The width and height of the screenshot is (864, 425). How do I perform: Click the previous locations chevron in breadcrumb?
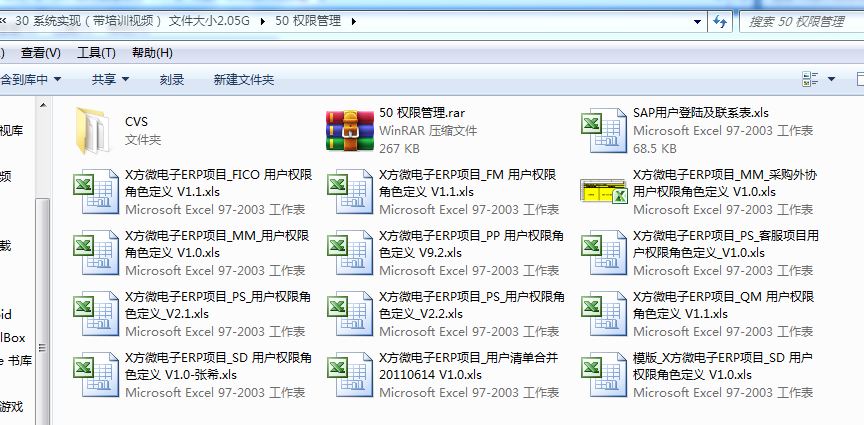(3, 21)
